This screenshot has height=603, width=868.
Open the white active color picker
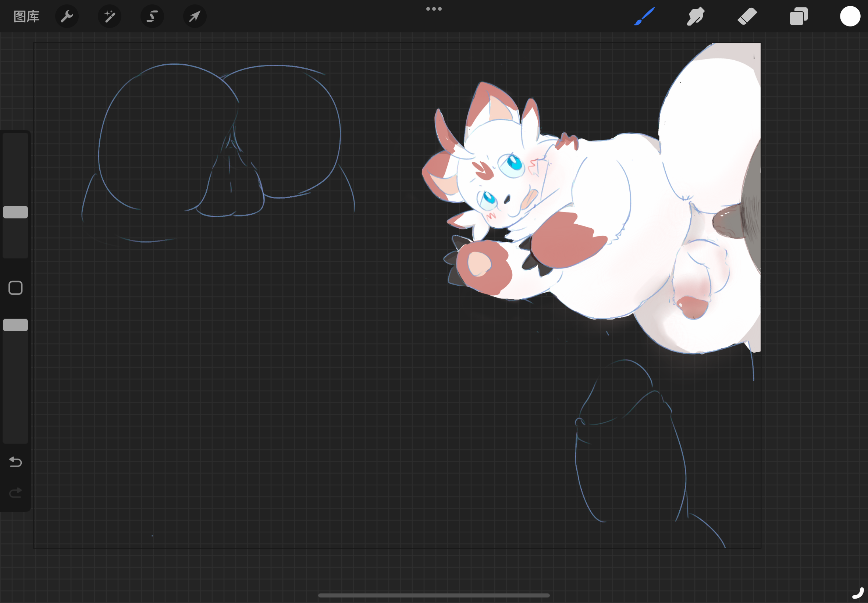[x=850, y=16]
